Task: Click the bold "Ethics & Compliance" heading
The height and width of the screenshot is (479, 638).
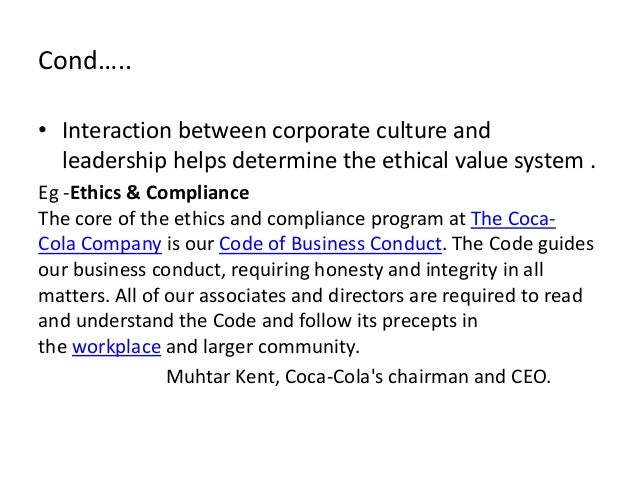Action: [x=160, y=192]
